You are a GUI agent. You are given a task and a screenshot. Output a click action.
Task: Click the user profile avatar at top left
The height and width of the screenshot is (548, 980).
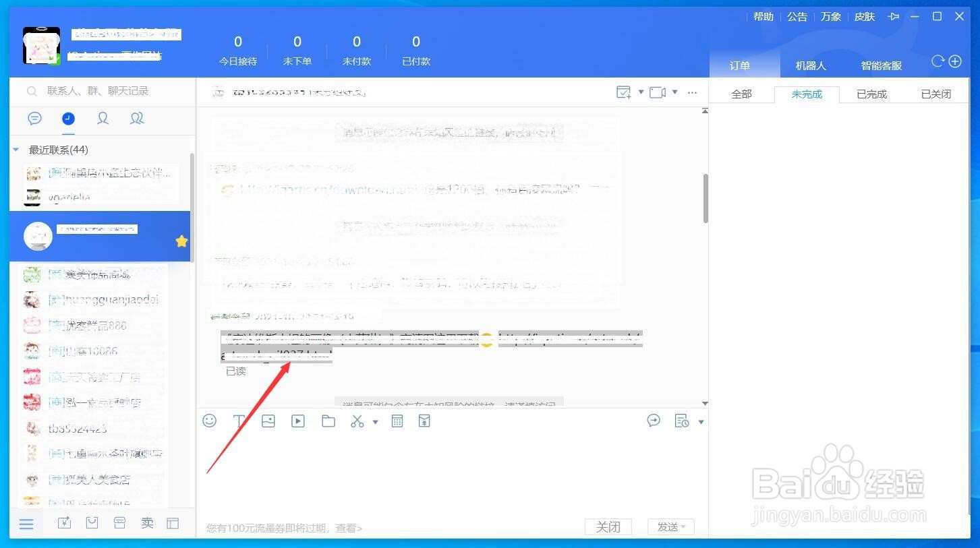click(x=42, y=46)
